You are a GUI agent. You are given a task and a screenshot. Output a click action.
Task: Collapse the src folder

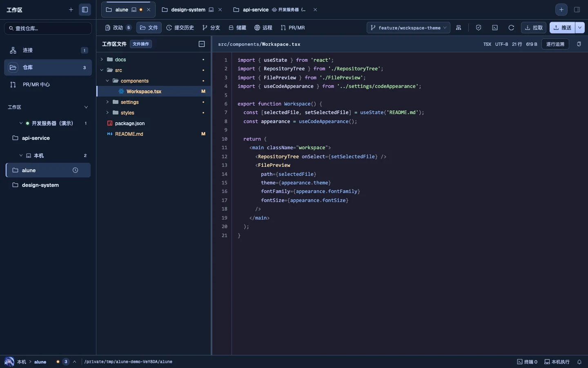click(102, 70)
